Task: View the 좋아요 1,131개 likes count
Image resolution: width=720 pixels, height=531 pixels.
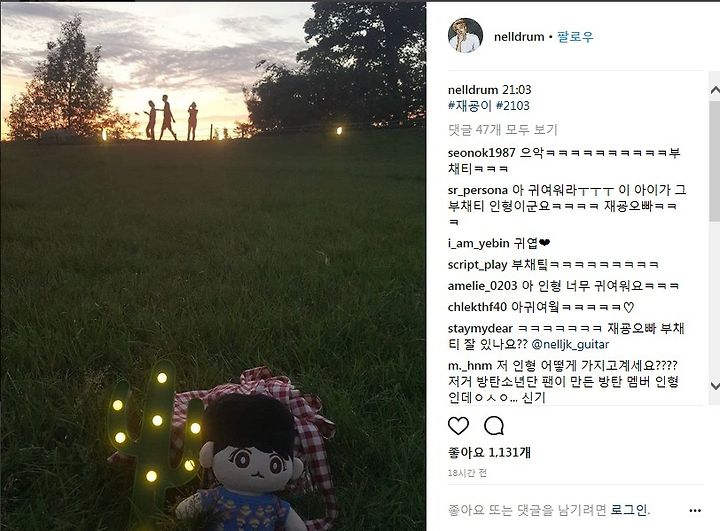Action: coord(489,452)
